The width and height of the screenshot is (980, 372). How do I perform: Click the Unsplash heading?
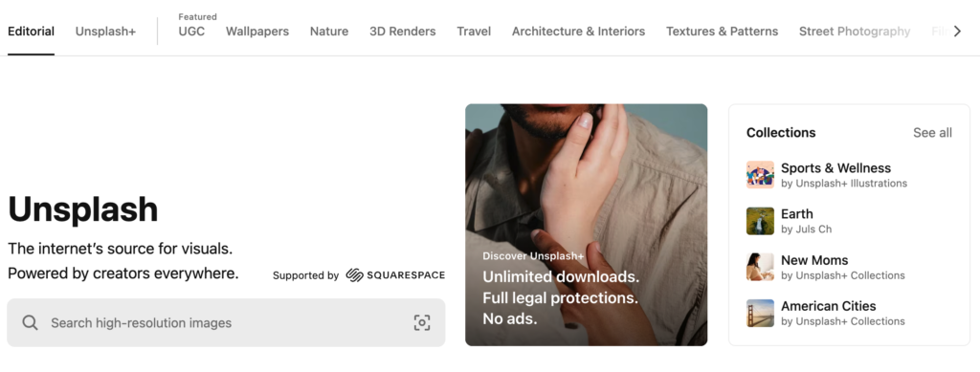tap(82, 209)
